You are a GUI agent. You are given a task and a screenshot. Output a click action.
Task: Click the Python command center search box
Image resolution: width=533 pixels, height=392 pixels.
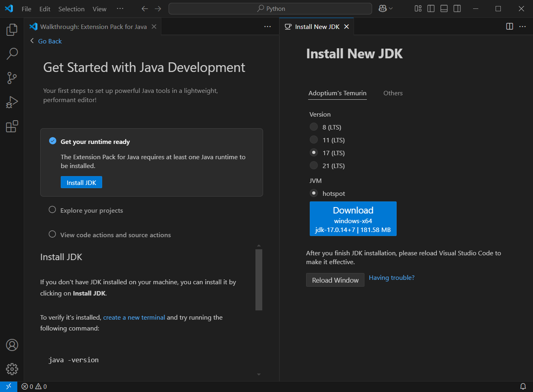point(270,8)
